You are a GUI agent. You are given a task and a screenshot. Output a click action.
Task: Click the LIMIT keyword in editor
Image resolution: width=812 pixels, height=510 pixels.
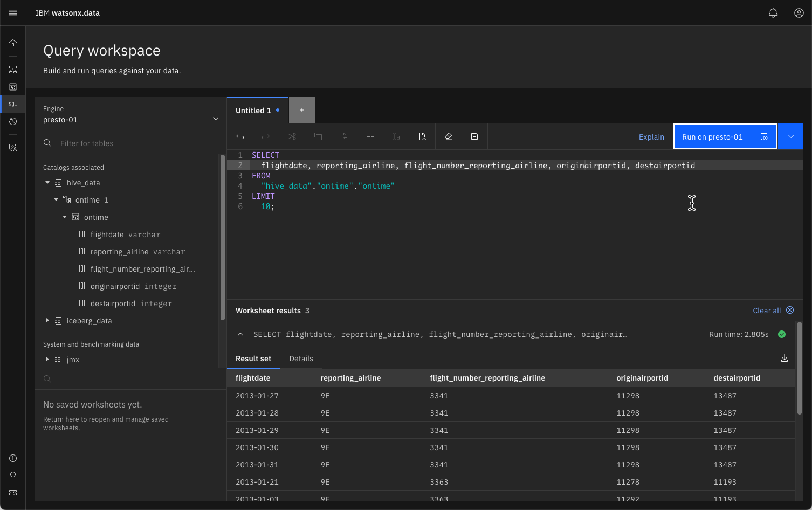coord(263,196)
